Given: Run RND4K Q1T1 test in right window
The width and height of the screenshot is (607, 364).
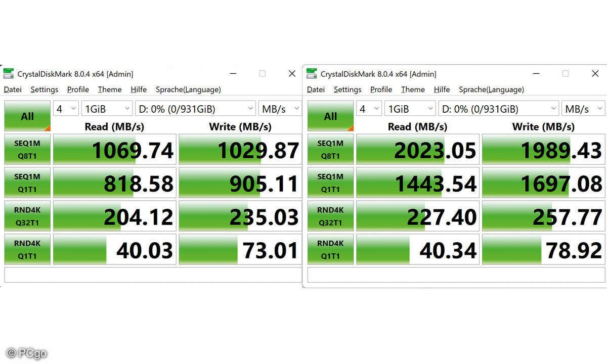Looking at the screenshot, I should click(330, 249).
